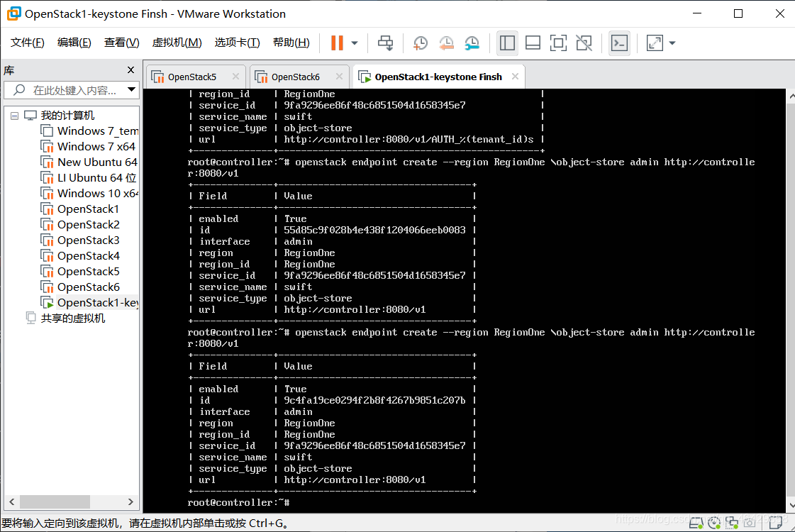Click the stretch guest display icon
The image size is (795, 532).
655,43
